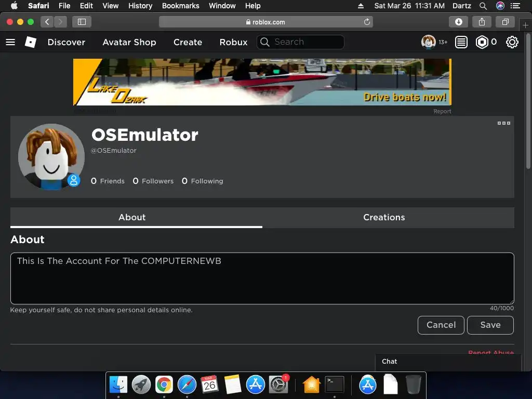Show Safari downloads

click(458, 22)
